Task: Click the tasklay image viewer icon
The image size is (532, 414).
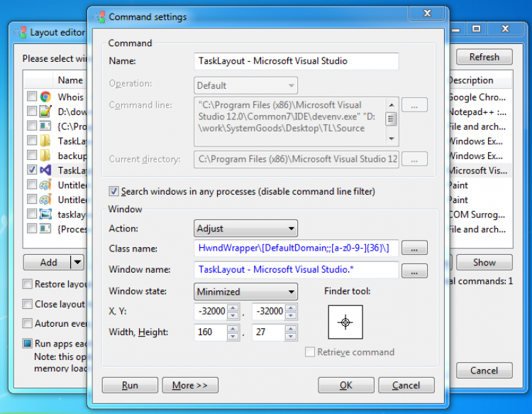Action: pyautogui.click(x=45, y=214)
